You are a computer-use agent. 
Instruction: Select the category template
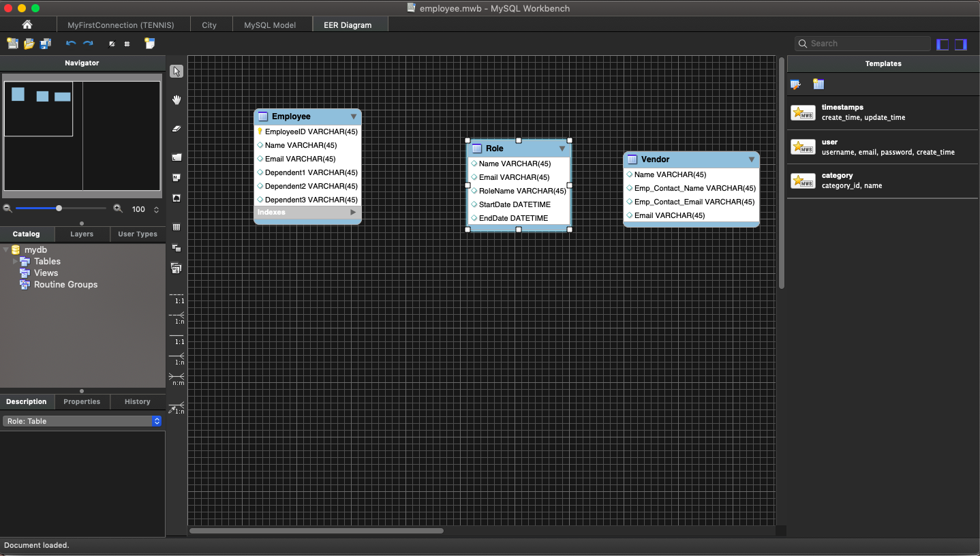pyautogui.click(x=883, y=181)
